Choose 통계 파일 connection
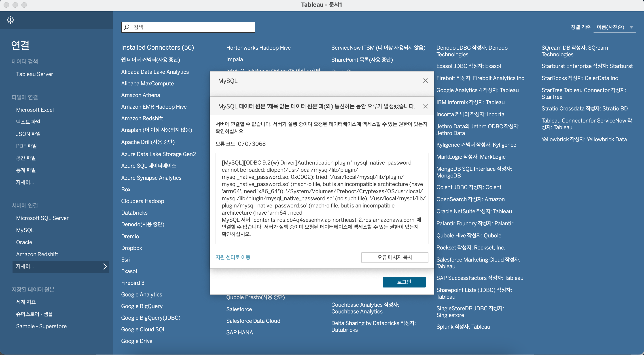The width and height of the screenshot is (644, 355). click(x=26, y=170)
